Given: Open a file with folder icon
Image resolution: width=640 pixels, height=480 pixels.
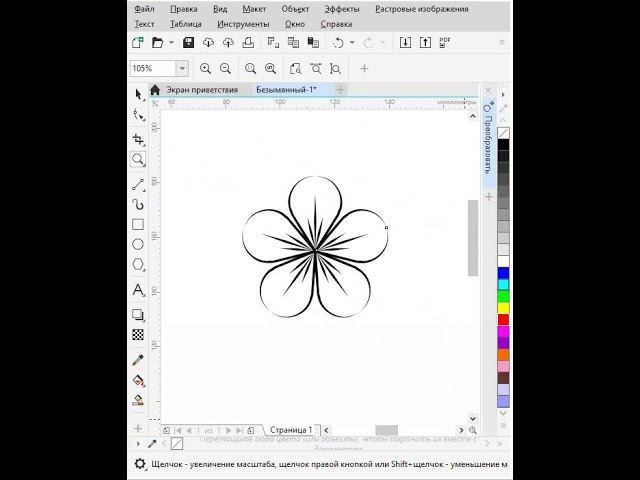Looking at the screenshot, I should point(158,42).
